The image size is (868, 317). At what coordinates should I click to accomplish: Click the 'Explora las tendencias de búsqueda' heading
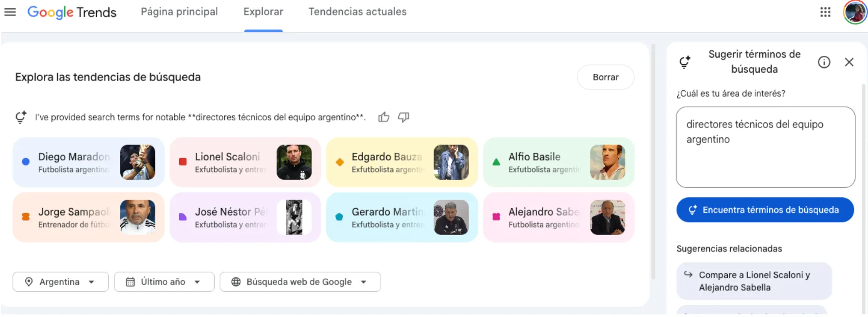tap(108, 77)
